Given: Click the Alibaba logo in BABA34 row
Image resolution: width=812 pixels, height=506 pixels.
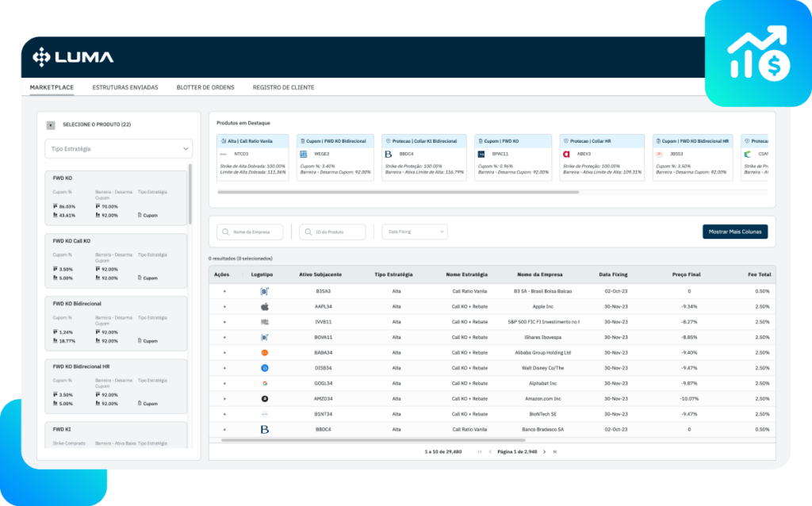Looking at the screenshot, I should (265, 352).
